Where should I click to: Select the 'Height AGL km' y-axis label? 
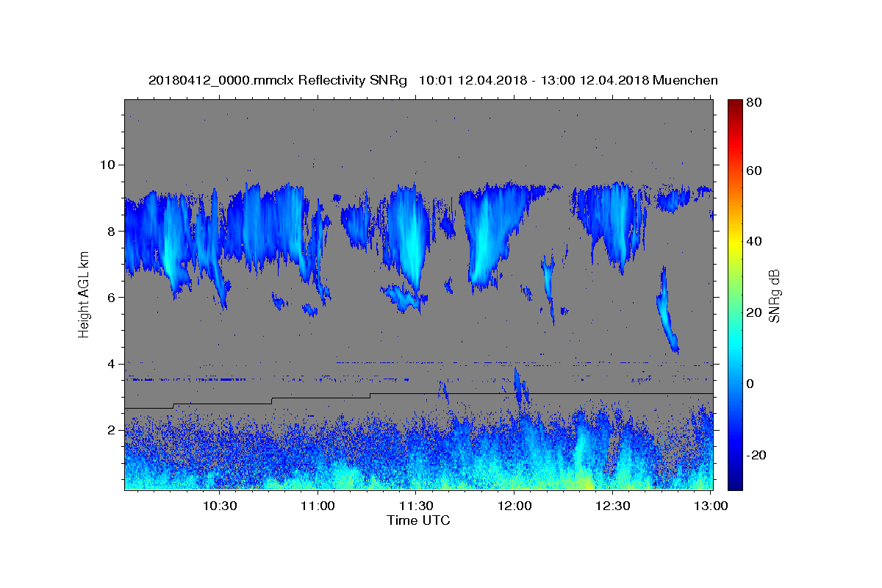(x=84, y=295)
